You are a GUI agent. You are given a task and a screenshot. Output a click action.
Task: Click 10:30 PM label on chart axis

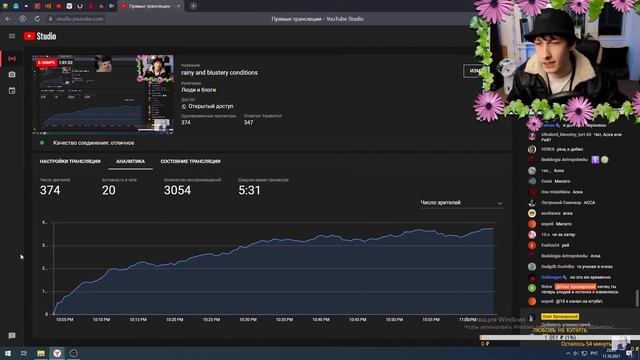click(248, 320)
